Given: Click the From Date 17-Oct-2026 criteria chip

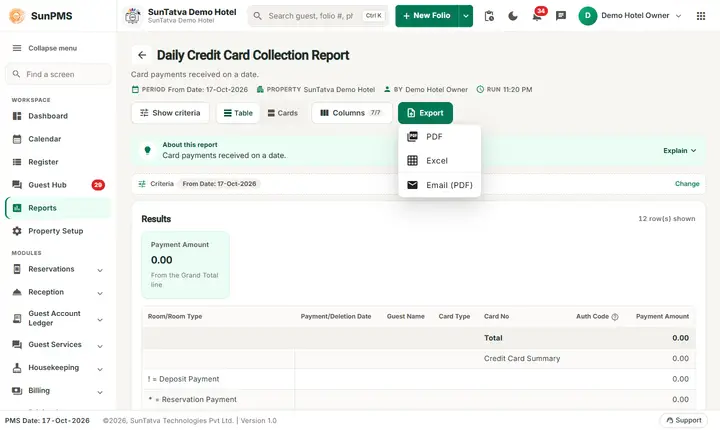Looking at the screenshot, I should click(x=219, y=184).
